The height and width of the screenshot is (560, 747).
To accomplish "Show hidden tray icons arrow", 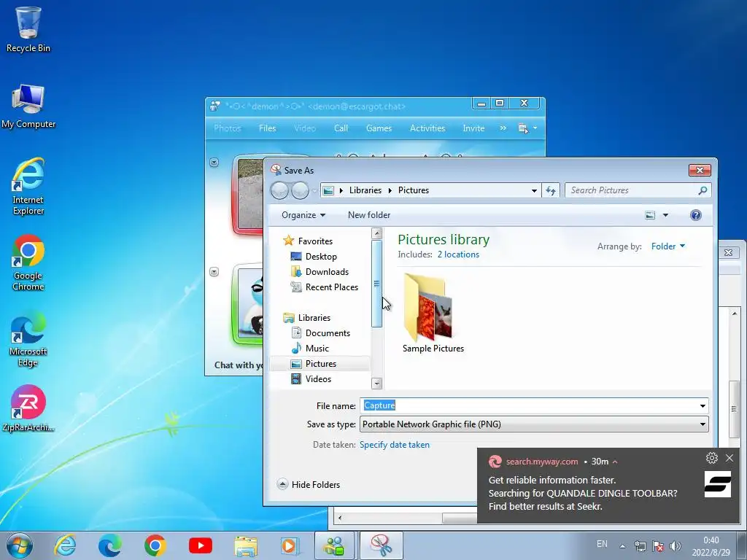I will pos(622,546).
